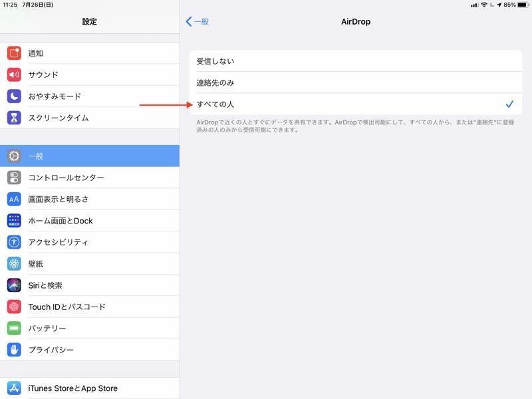Open 通知 settings row
The image size is (532, 399).
point(90,53)
